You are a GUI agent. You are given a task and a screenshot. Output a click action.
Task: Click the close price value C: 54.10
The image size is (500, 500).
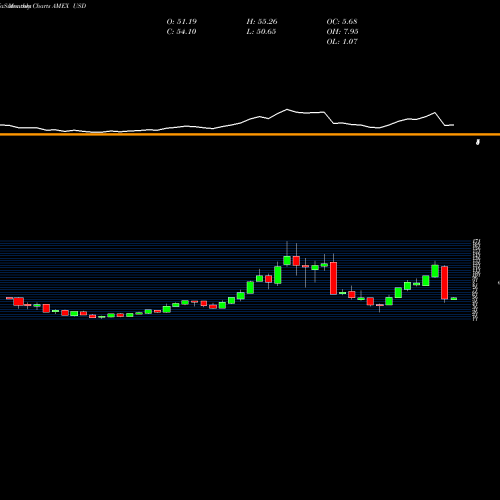(x=181, y=31)
